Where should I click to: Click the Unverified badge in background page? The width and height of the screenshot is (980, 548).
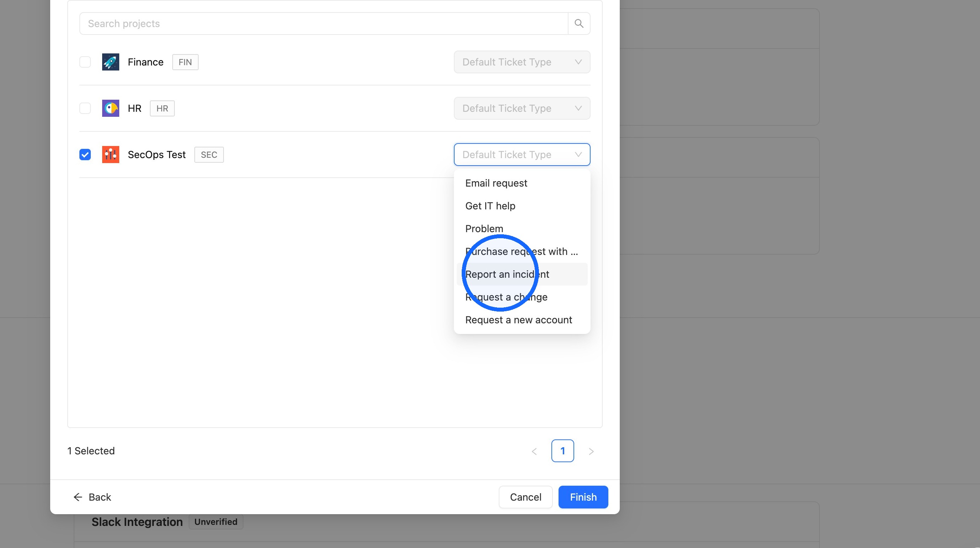tap(216, 522)
